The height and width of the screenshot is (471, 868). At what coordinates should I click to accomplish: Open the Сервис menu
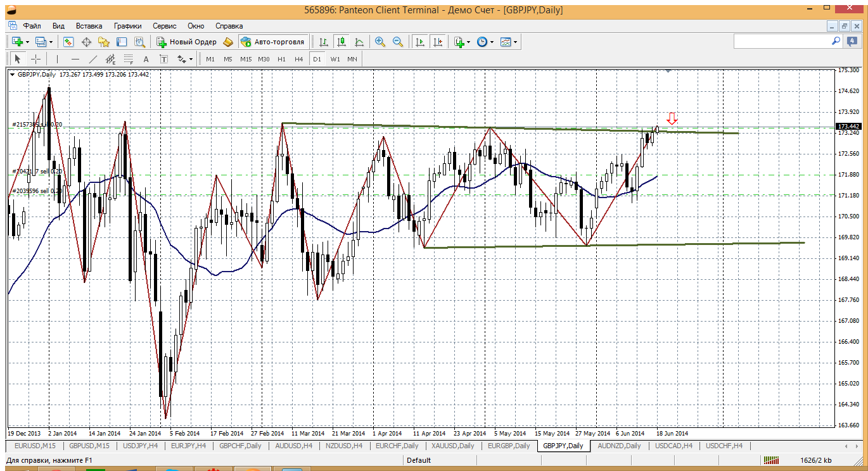click(164, 26)
